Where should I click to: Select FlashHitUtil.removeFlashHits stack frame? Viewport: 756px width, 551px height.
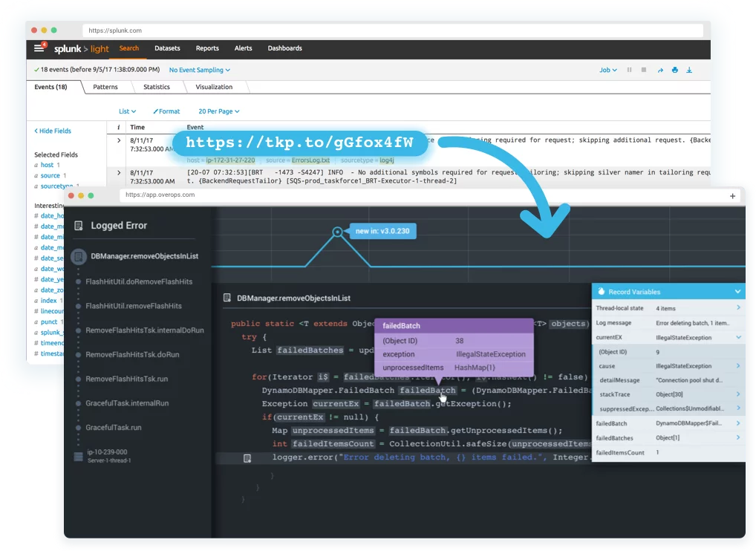pyautogui.click(x=134, y=306)
